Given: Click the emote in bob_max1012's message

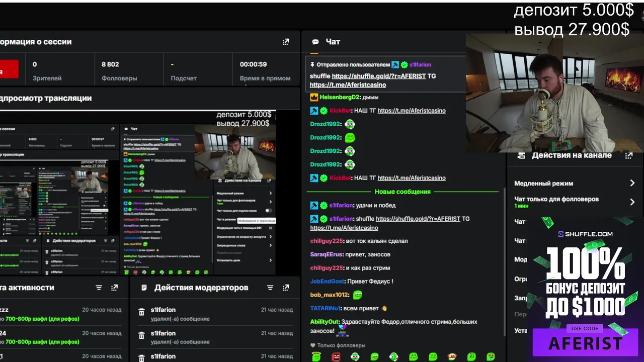Looking at the screenshot, I should (357, 295).
